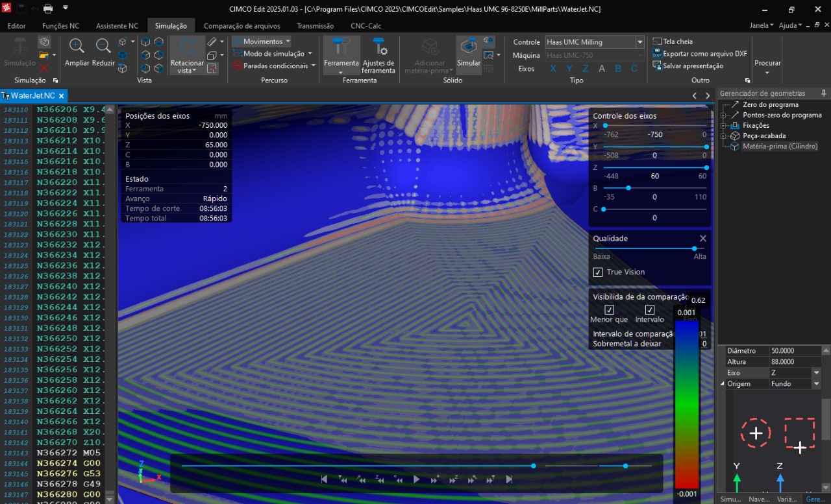Click the simulation progress slider handle

(534, 466)
